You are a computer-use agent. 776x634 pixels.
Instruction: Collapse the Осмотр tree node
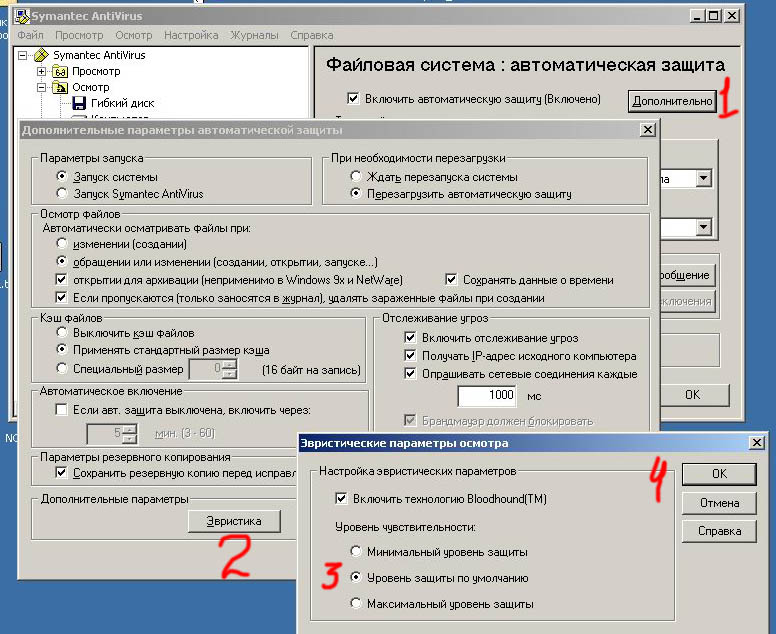[x=42, y=88]
